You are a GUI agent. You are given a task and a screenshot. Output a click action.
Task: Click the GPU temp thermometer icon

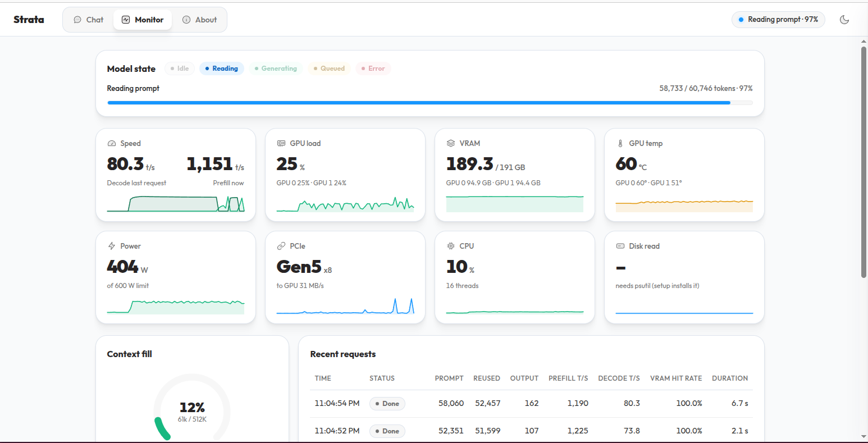[620, 144]
